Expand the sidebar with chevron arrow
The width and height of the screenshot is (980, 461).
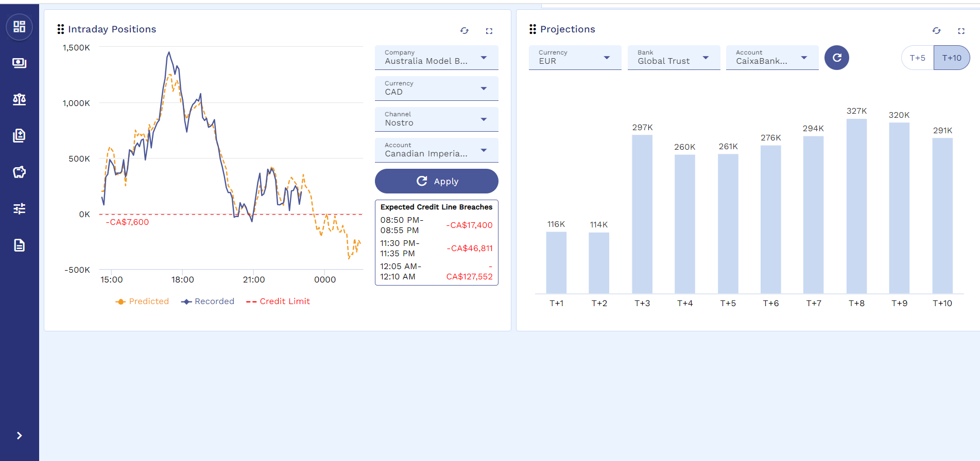(19, 436)
